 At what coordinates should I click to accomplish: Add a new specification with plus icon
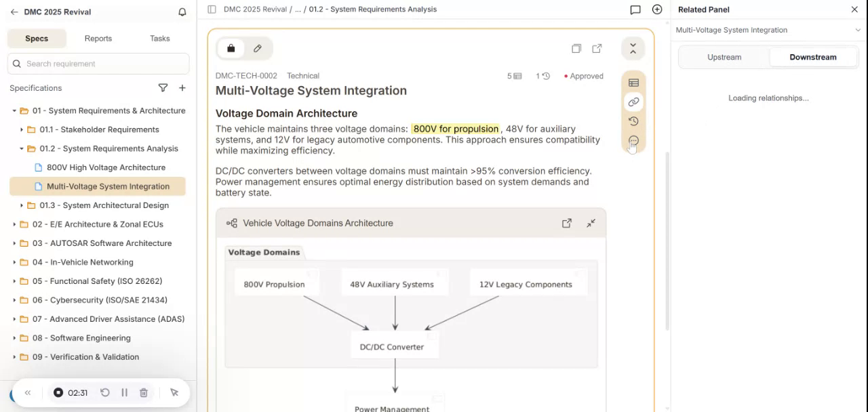click(x=182, y=88)
